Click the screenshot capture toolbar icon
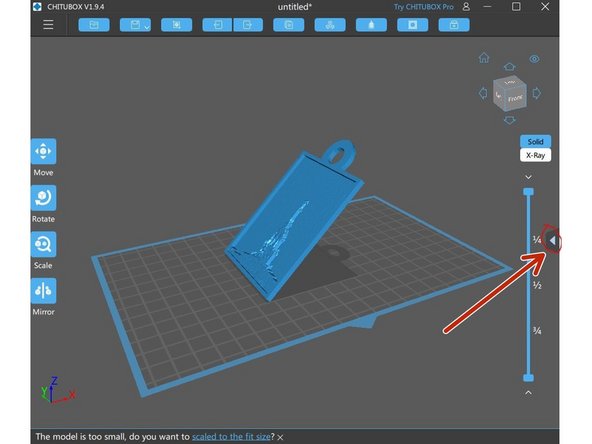Viewport: 592px width, 444px height. point(176,25)
